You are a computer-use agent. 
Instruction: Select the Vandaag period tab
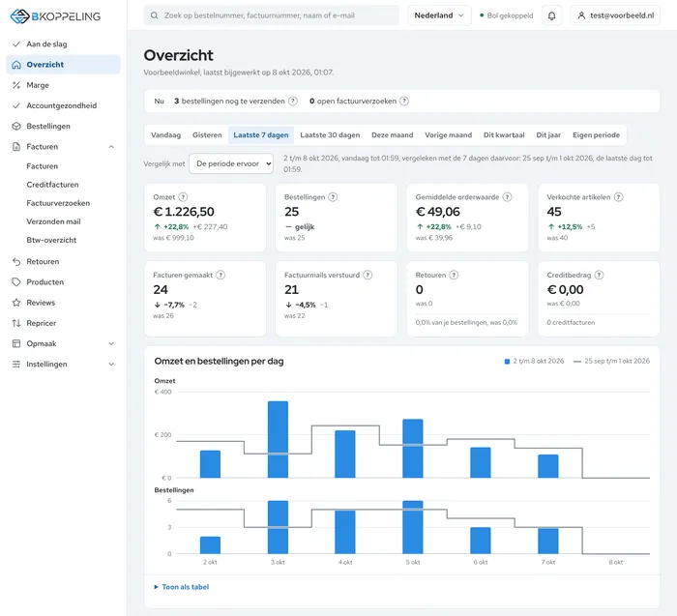(x=165, y=135)
